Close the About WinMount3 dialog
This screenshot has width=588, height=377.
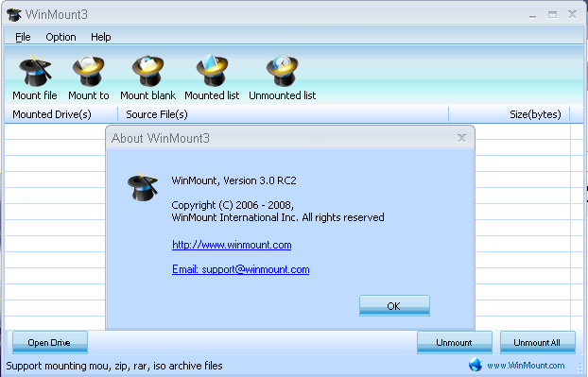461,138
